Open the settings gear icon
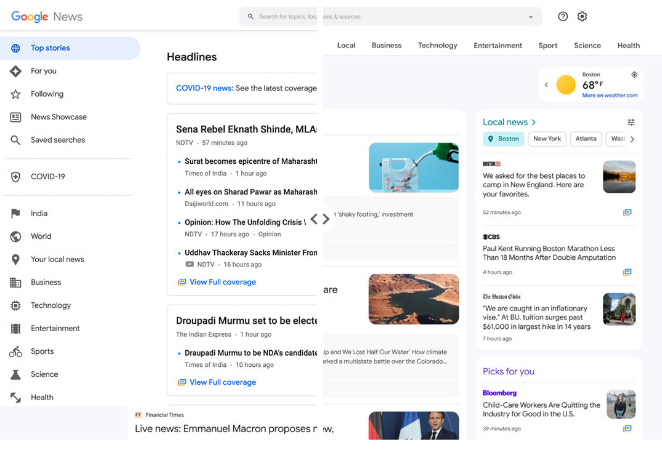This screenshot has height=449, width=662. pyautogui.click(x=582, y=16)
